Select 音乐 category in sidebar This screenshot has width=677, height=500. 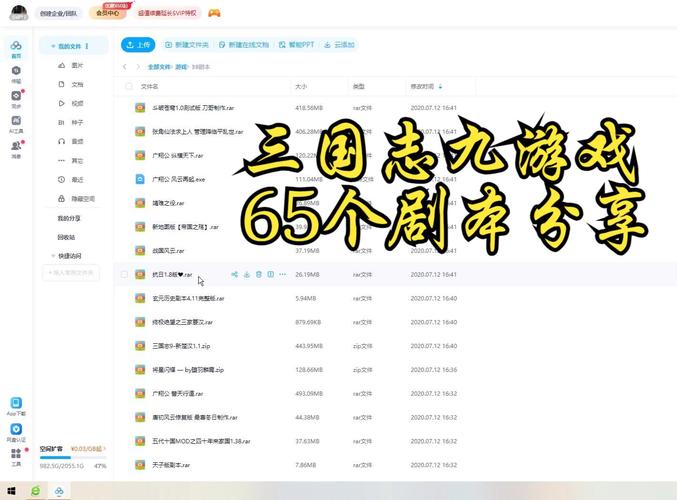(x=70, y=141)
